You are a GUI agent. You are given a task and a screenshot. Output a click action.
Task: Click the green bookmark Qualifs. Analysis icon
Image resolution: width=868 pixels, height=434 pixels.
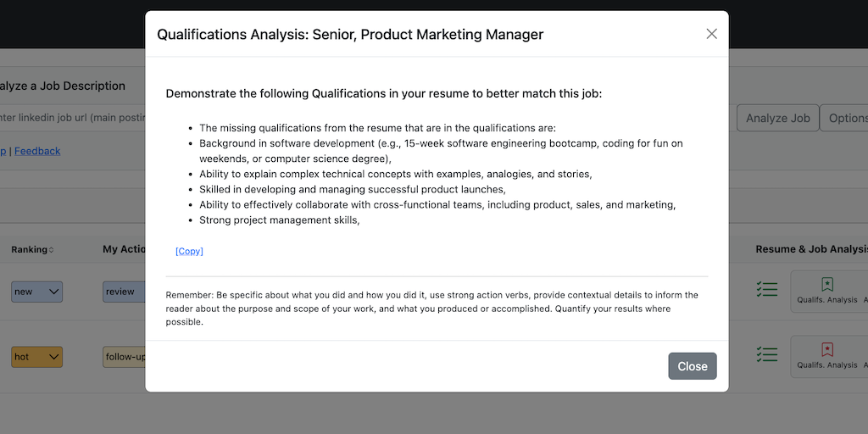tap(827, 285)
